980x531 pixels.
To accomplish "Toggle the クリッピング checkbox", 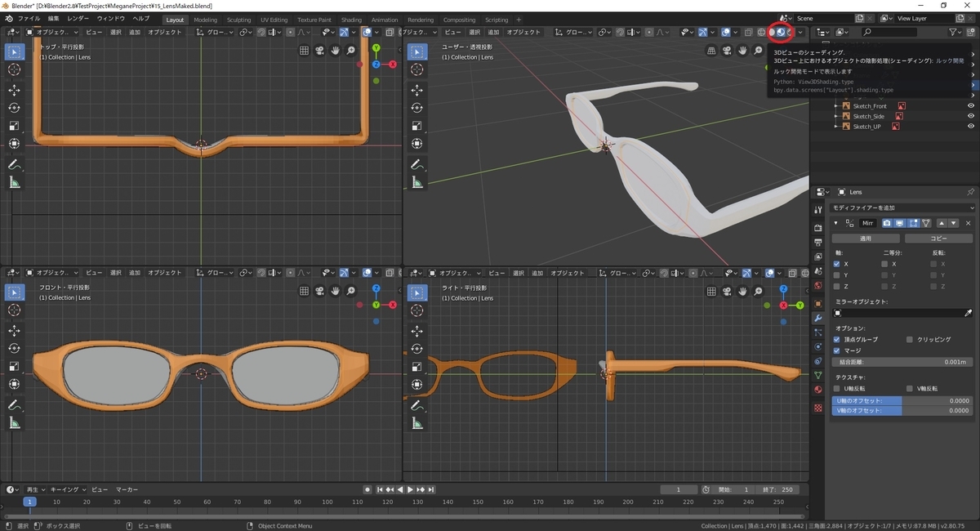I will pyautogui.click(x=910, y=339).
